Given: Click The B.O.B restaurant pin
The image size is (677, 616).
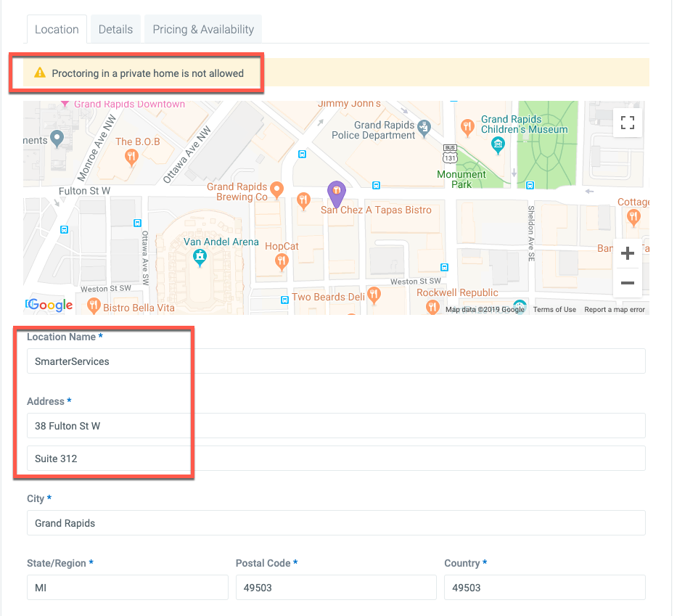Looking at the screenshot, I should (x=131, y=157).
